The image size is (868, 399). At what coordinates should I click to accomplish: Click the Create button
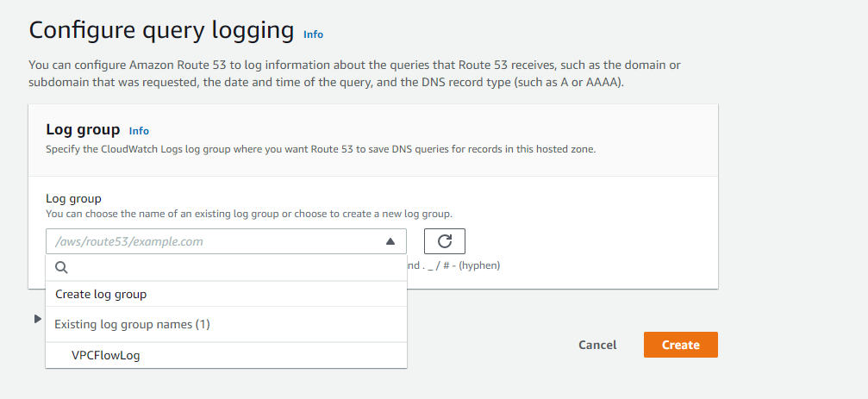point(680,345)
